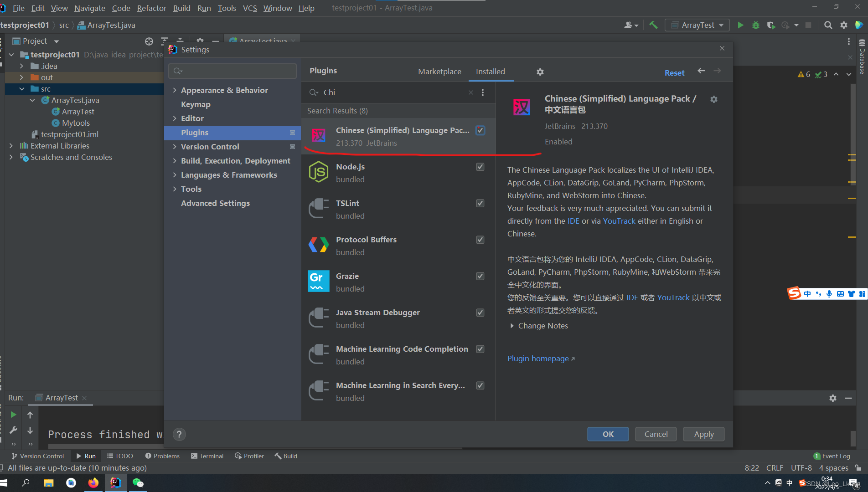This screenshot has width=868, height=492.
Task: Click the wrench icon in Run panel
Action: (14, 430)
